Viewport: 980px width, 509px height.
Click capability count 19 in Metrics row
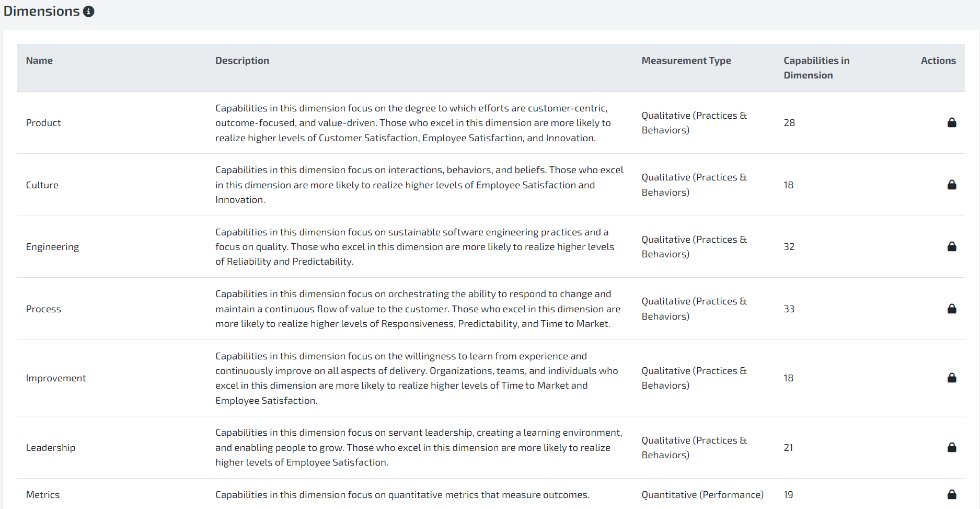pos(789,495)
